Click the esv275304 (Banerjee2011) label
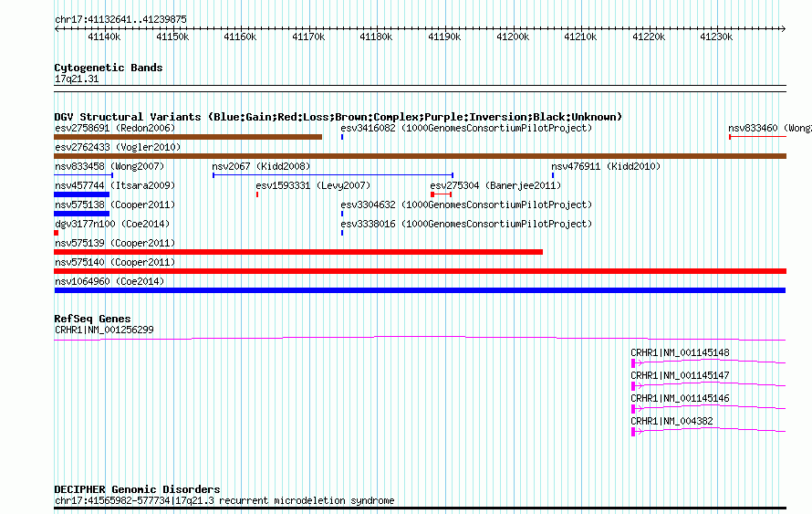Viewport: 812px width, 514px height. (x=495, y=185)
